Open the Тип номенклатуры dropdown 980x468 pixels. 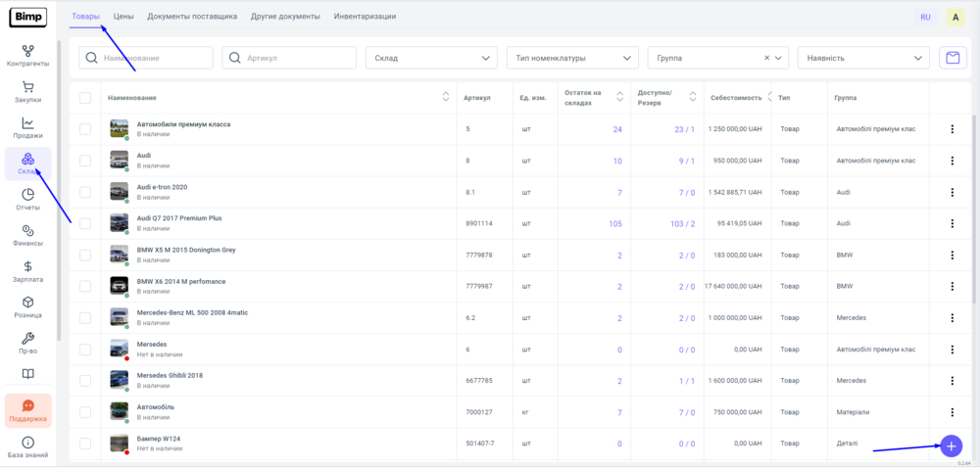(573, 59)
